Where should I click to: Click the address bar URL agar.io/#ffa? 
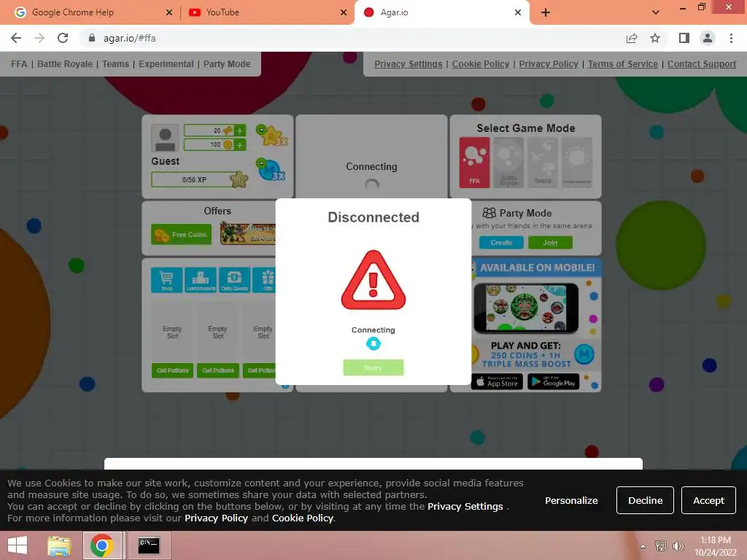coord(130,38)
